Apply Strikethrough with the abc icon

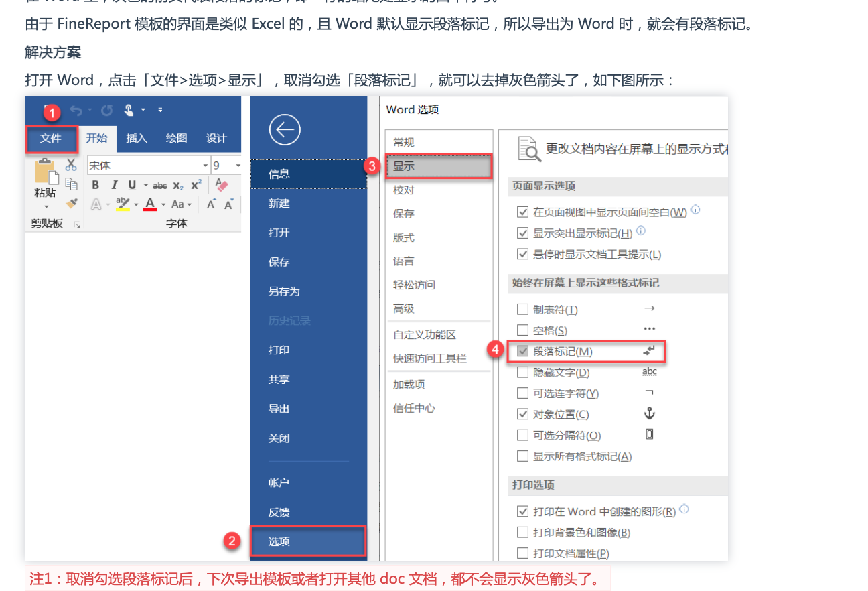click(160, 186)
